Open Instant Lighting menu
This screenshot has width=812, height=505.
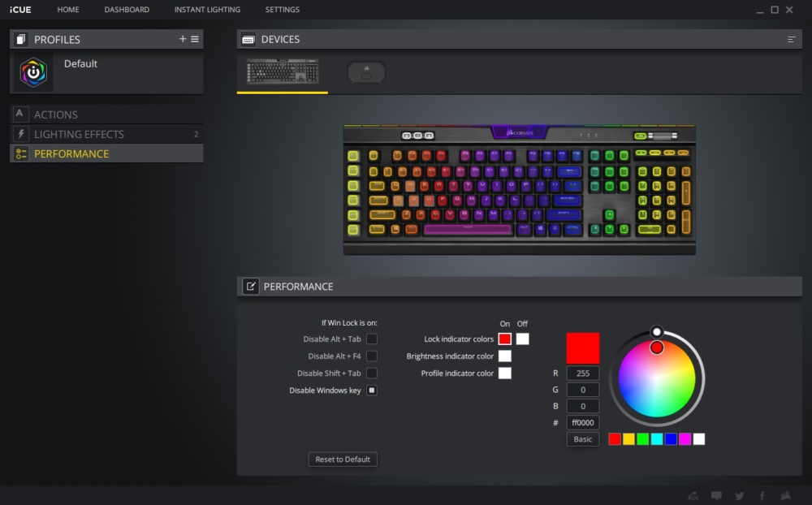coord(207,9)
